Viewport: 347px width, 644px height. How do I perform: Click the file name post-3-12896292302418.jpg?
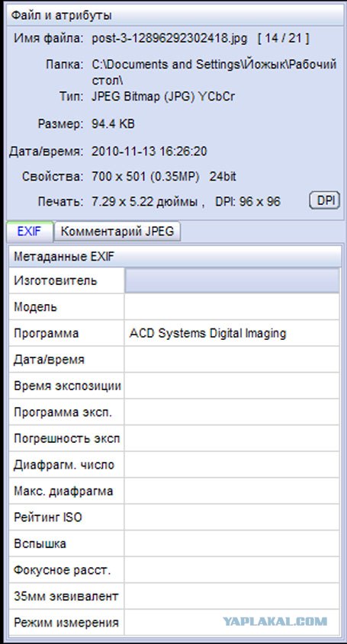click(x=170, y=39)
